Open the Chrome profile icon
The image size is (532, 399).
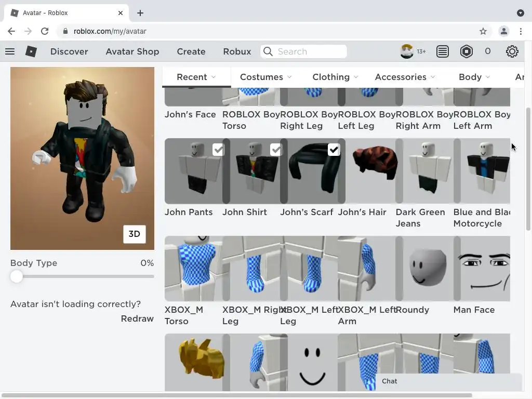click(x=504, y=31)
